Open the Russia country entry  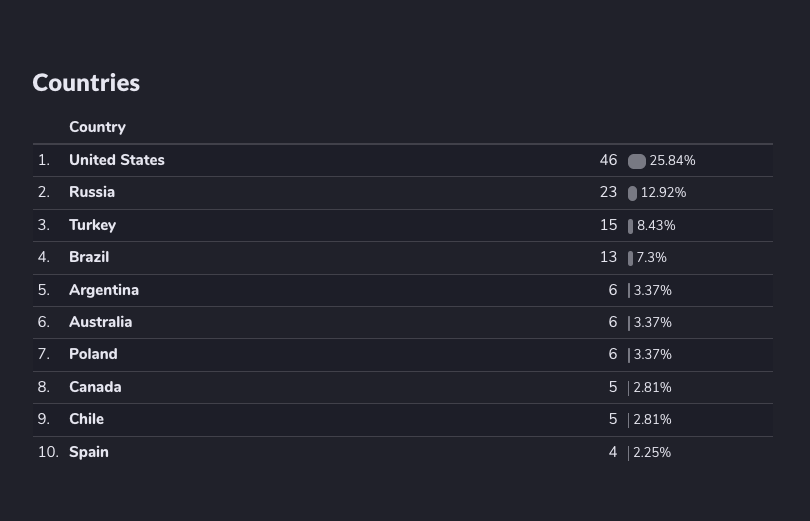click(x=92, y=192)
